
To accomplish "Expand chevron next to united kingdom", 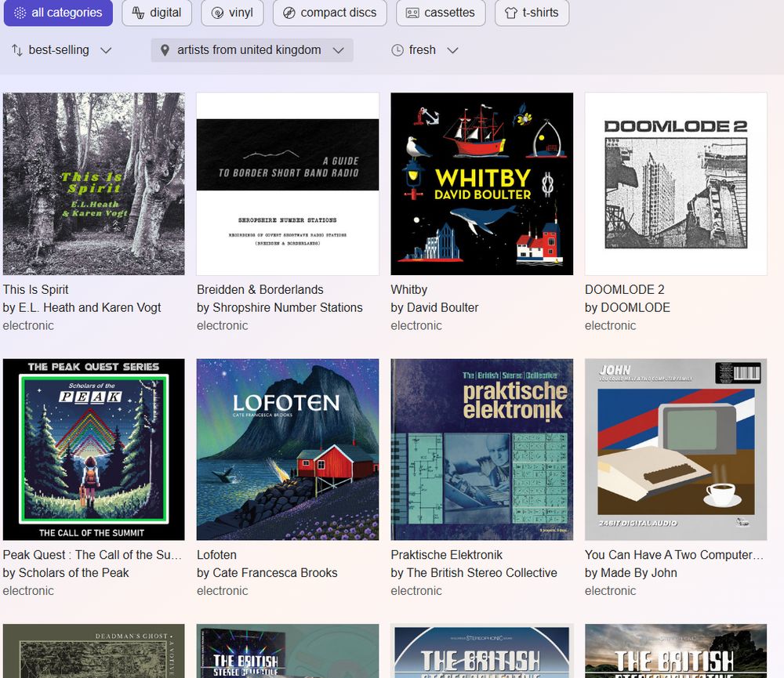I will 339,50.
